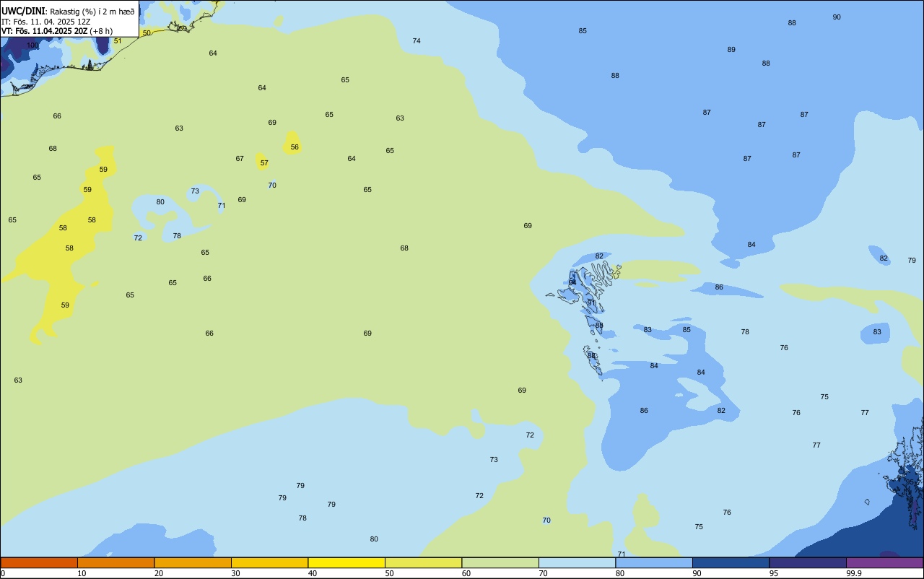The image size is (924, 579).
Task: Select the 51 humidity value near the coast
Action: [118, 41]
